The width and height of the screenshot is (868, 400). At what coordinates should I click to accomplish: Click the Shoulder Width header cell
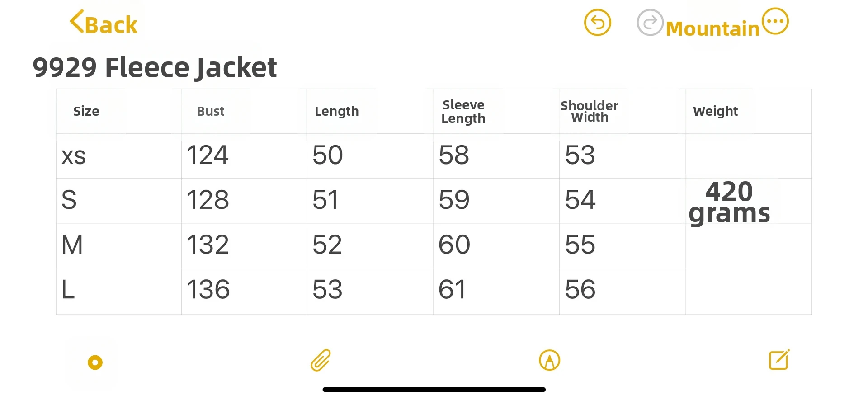(622, 111)
